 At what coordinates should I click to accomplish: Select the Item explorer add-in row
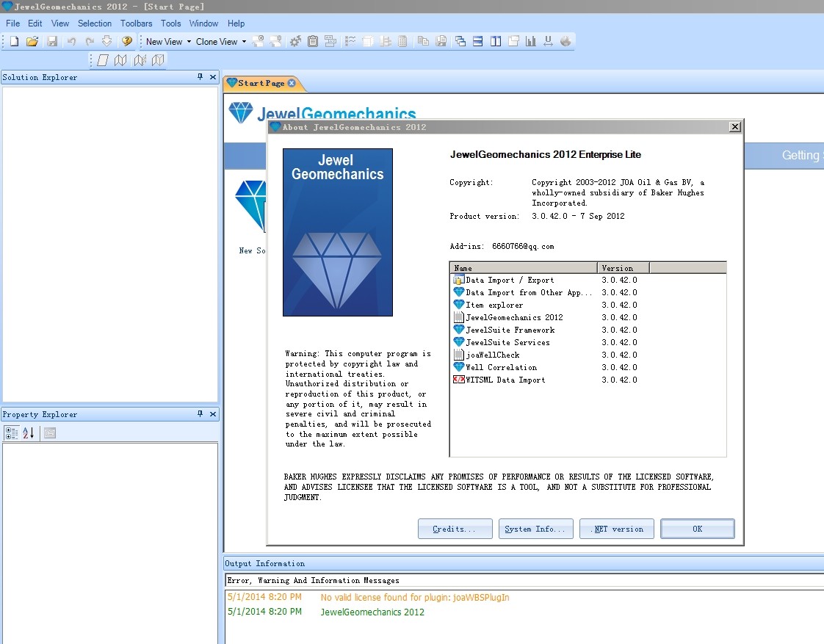click(588, 305)
